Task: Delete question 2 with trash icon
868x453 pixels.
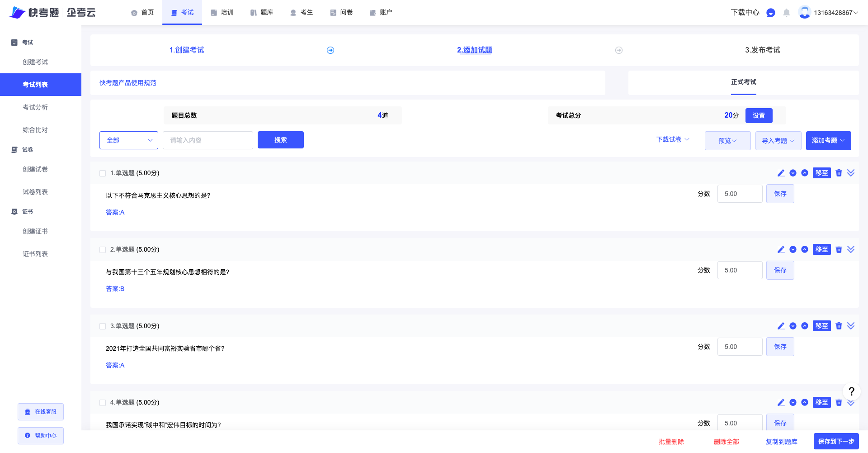Action: [839, 249]
